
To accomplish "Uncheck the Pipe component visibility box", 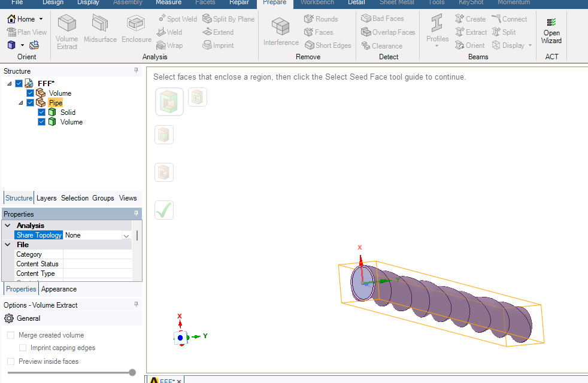I will [31, 103].
